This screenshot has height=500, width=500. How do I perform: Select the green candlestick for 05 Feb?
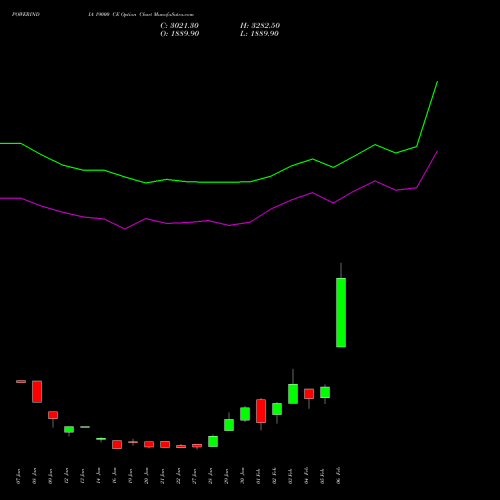click(325, 392)
